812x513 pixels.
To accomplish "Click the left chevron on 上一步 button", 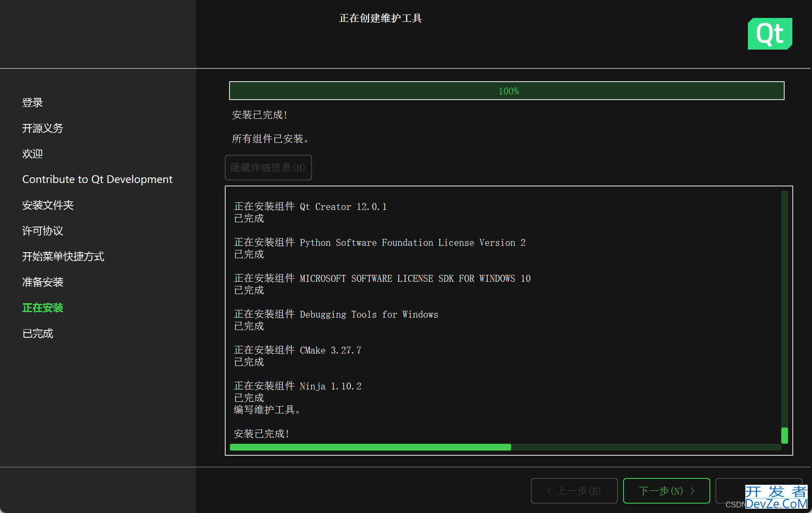I will [549, 491].
